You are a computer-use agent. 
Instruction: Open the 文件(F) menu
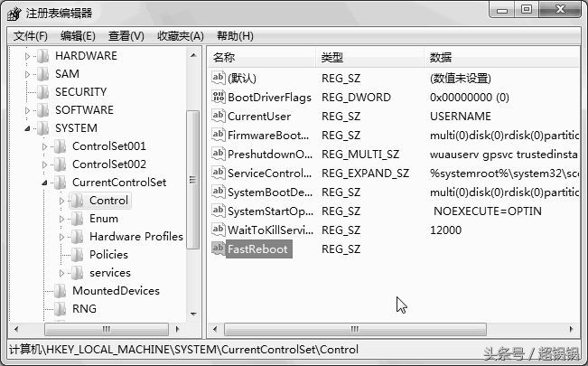[31, 36]
